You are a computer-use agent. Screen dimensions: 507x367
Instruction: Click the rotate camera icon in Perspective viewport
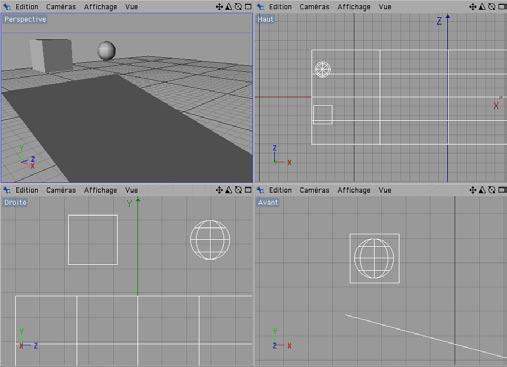tap(238, 7)
